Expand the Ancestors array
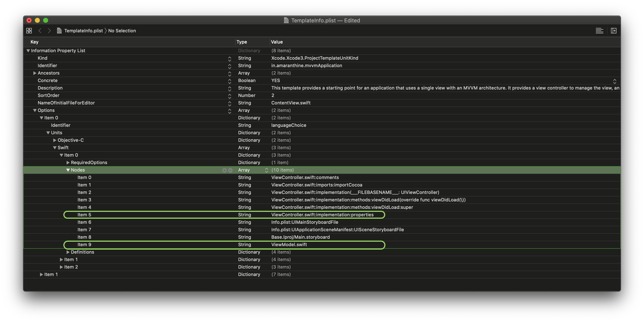 (x=35, y=73)
